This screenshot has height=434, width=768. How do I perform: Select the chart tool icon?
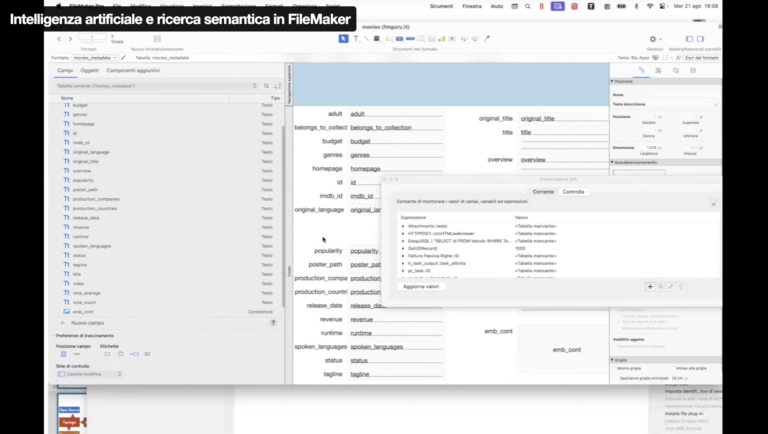point(441,39)
